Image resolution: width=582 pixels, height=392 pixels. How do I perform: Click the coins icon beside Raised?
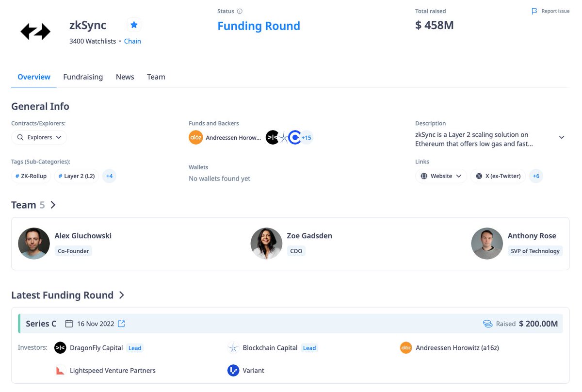coord(488,324)
